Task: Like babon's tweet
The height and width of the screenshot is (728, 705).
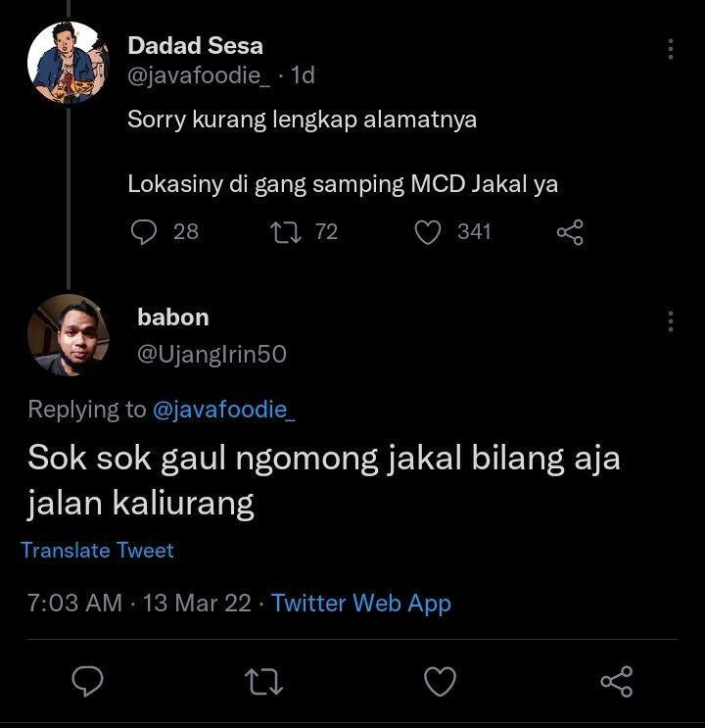Action: click(440, 681)
